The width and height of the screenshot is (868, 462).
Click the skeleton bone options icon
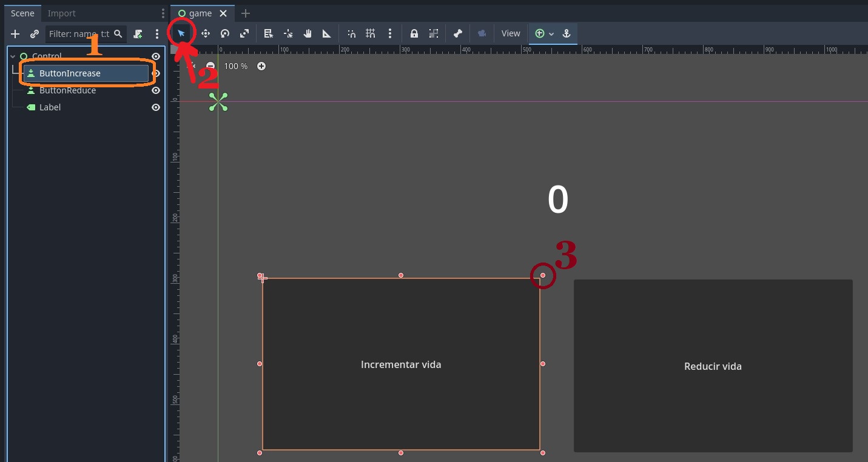click(458, 34)
